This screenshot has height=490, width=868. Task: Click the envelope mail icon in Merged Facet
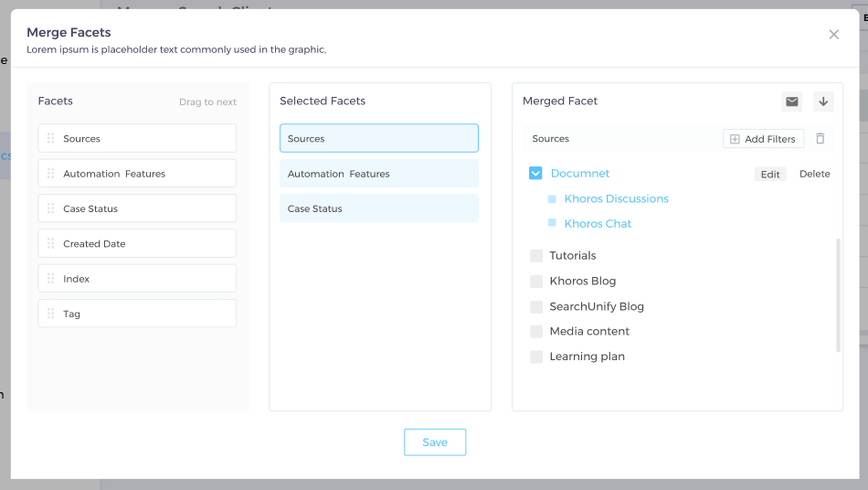(792, 101)
